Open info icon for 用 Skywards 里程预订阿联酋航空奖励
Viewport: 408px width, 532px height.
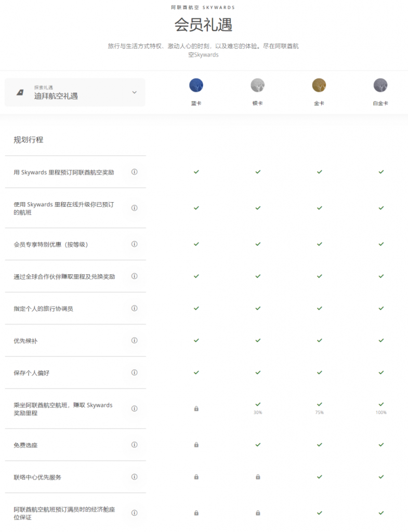coord(135,172)
